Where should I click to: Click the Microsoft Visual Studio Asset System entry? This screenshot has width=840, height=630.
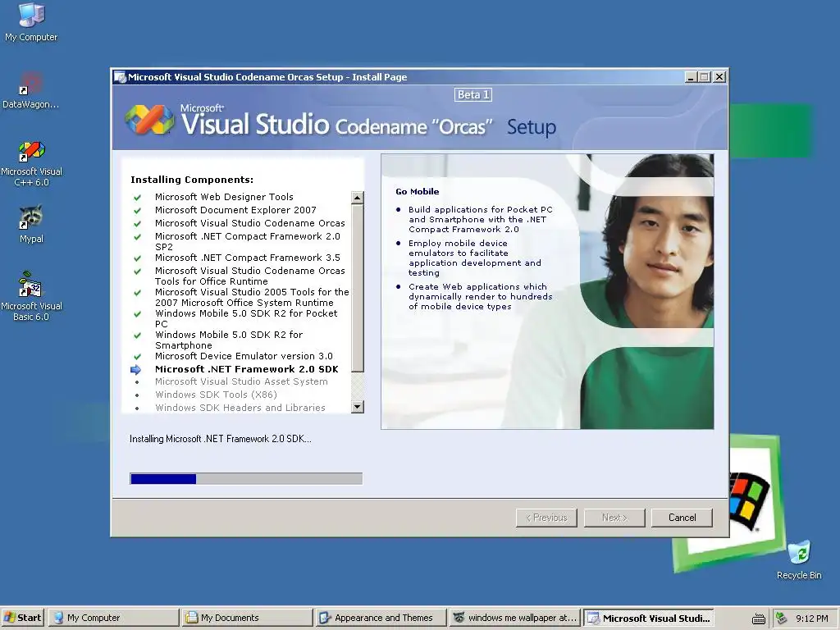pos(241,381)
